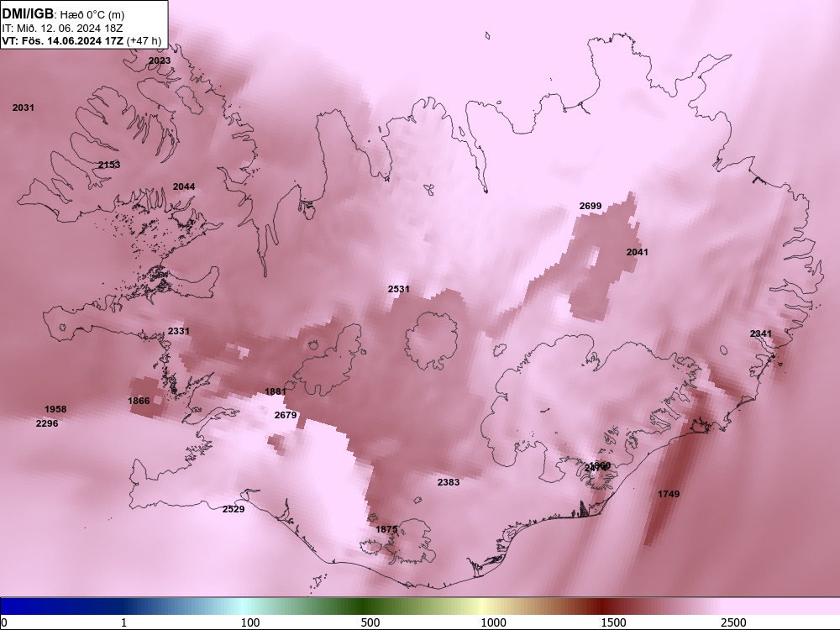This screenshot has height=630, width=840.
Task: Select the 2341 value near east coast
Action: (x=761, y=333)
